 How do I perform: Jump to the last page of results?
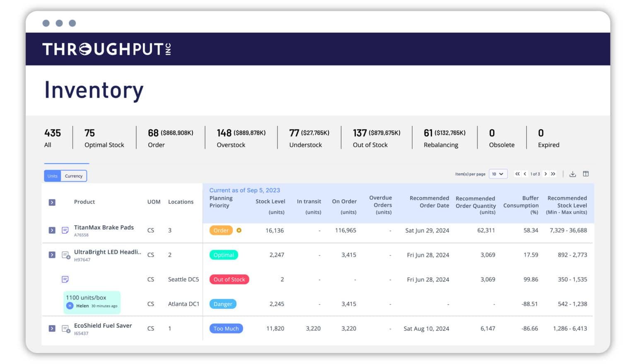point(554,174)
